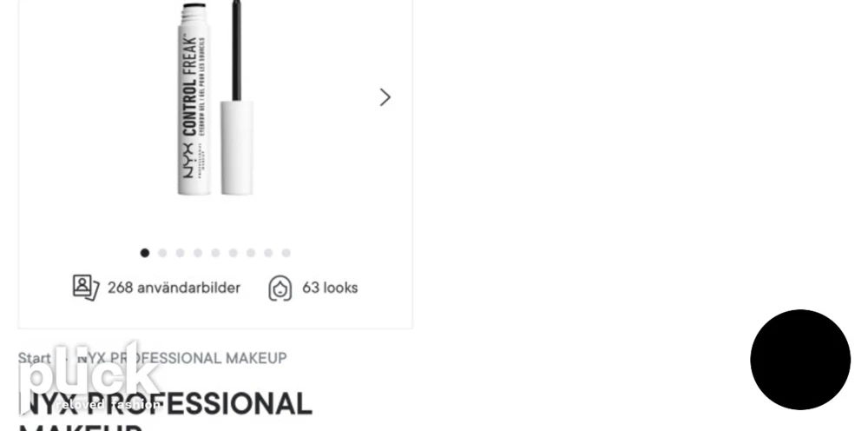Click the Control Freak brow gel product image
Screen dimensions: 868x431
[216, 98]
